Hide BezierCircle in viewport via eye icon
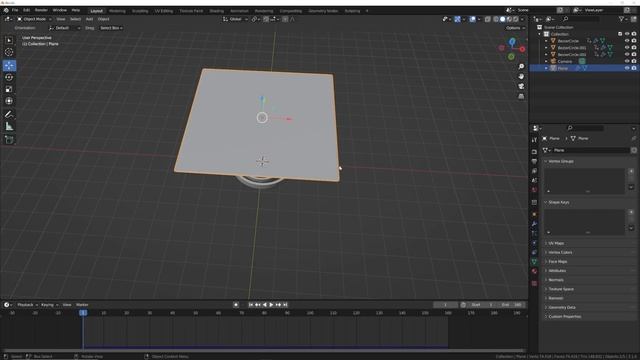Screen dimensions: 640x360 click(627, 41)
